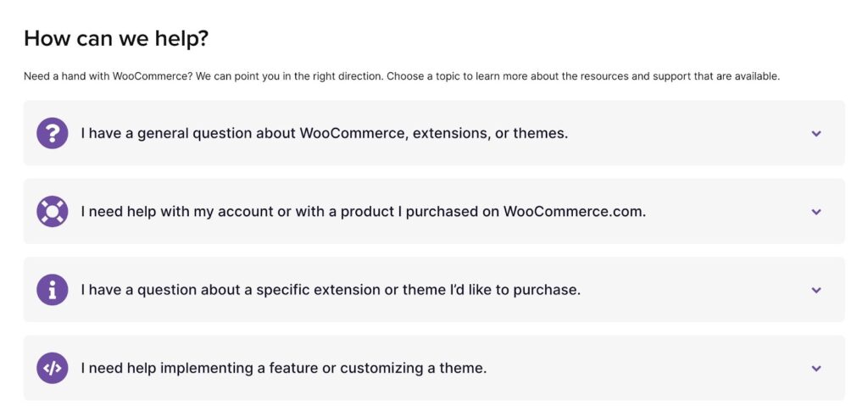Expand the general question chevron arrow
This screenshot has height=411, width=868.
816,133
